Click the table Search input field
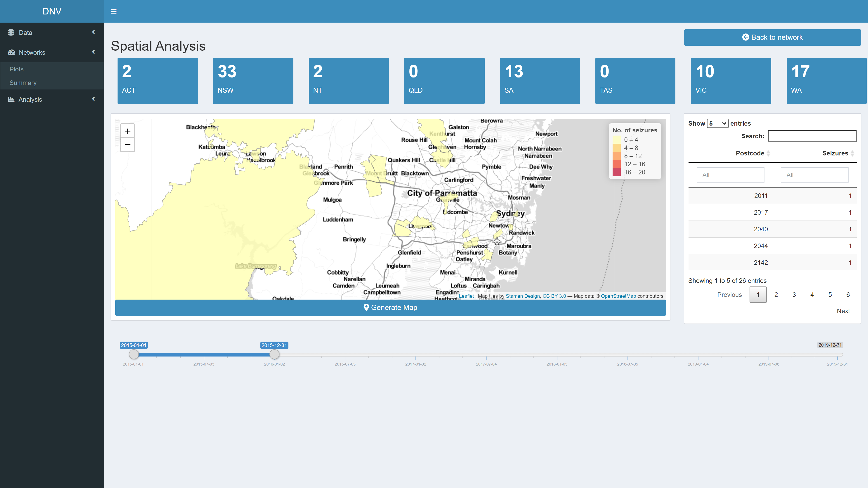The width and height of the screenshot is (868, 488). 812,136
